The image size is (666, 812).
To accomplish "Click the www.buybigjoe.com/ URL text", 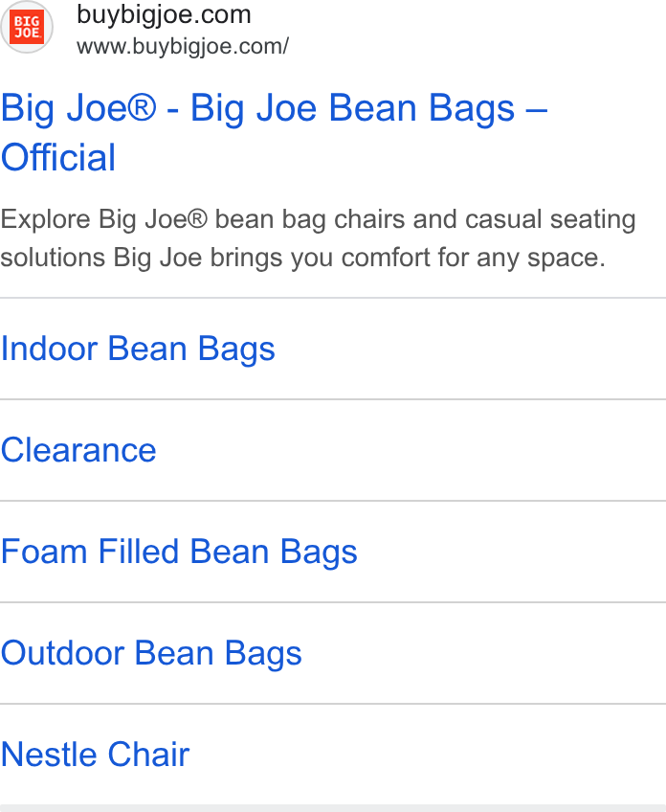I will click(183, 46).
